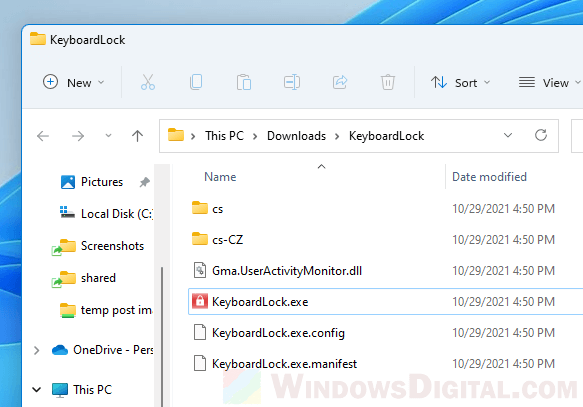This screenshot has height=407, width=583.
Task: Go up one folder level
Action: click(137, 136)
